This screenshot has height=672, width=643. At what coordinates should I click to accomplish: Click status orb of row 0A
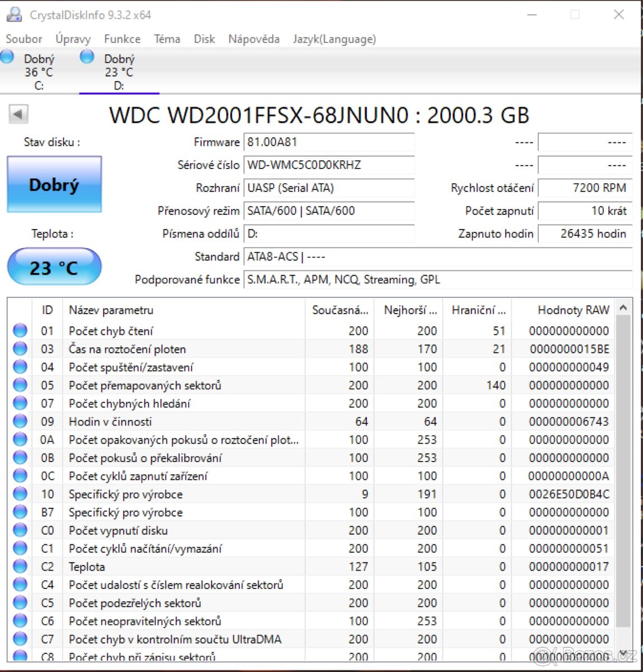point(20,440)
